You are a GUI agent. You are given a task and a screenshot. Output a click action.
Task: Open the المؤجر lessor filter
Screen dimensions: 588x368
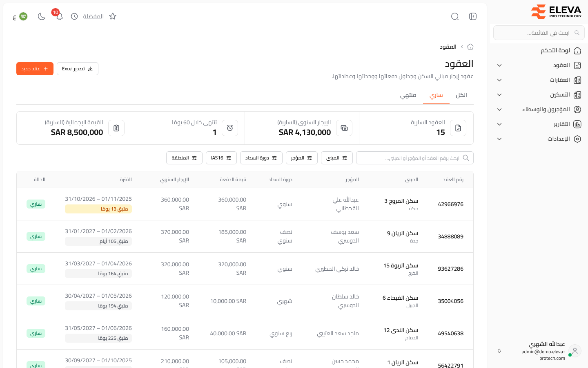pos(302,158)
